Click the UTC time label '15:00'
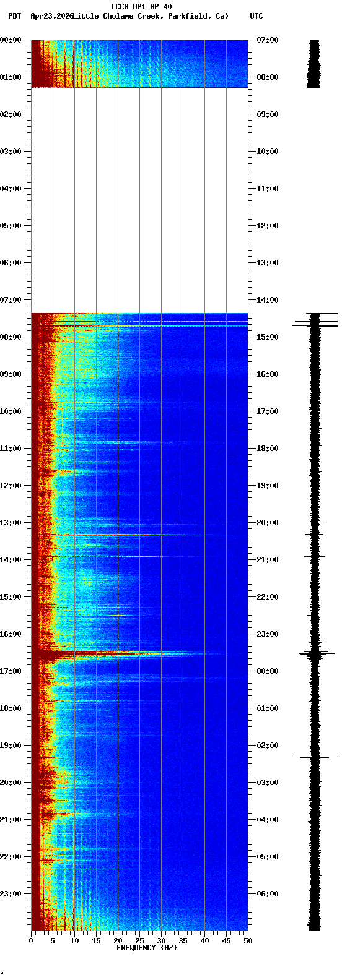The width and height of the screenshot is (342, 980). coord(268,337)
